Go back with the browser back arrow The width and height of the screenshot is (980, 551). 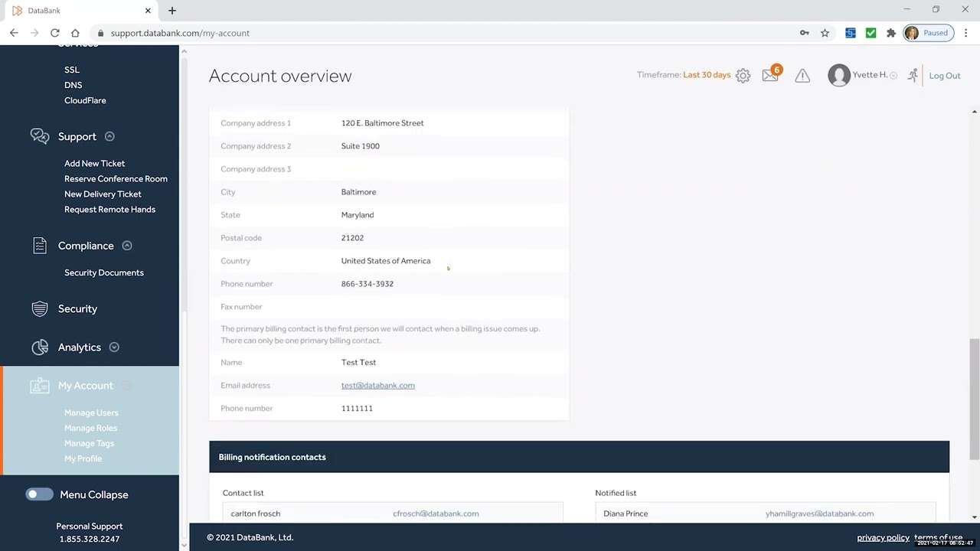(x=14, y=33)
